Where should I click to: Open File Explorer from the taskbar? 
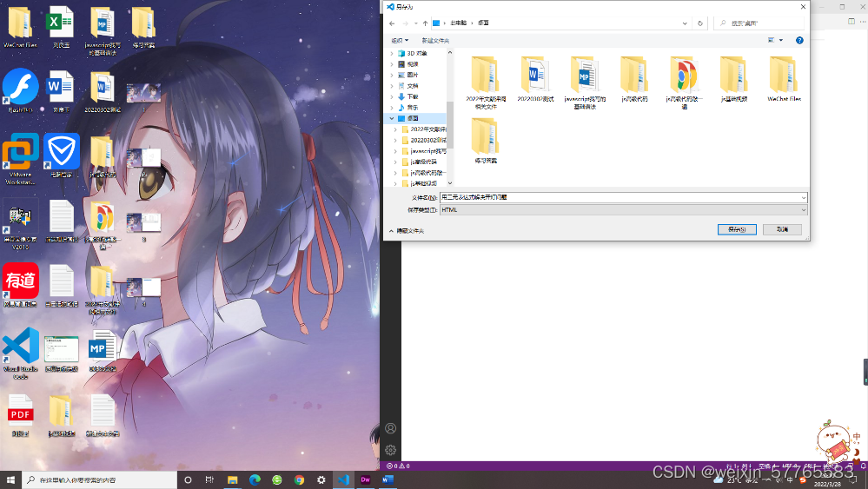tap(233, 479)
